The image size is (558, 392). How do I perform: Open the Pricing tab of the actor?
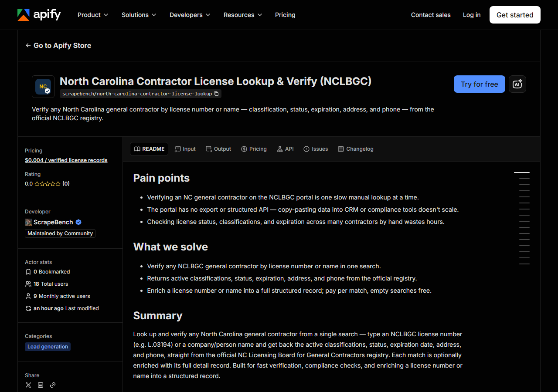[x=254, y=149]
